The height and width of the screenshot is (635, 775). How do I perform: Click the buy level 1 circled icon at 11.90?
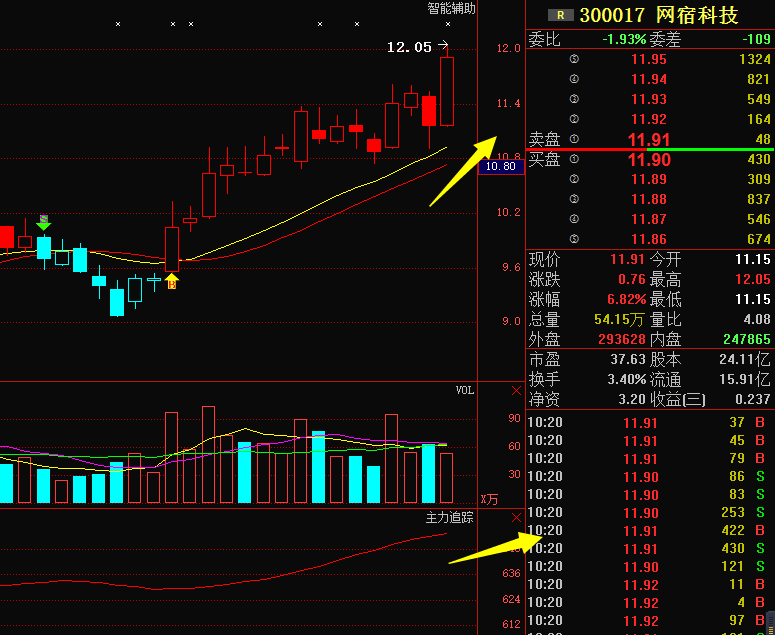tap(574, 160)
